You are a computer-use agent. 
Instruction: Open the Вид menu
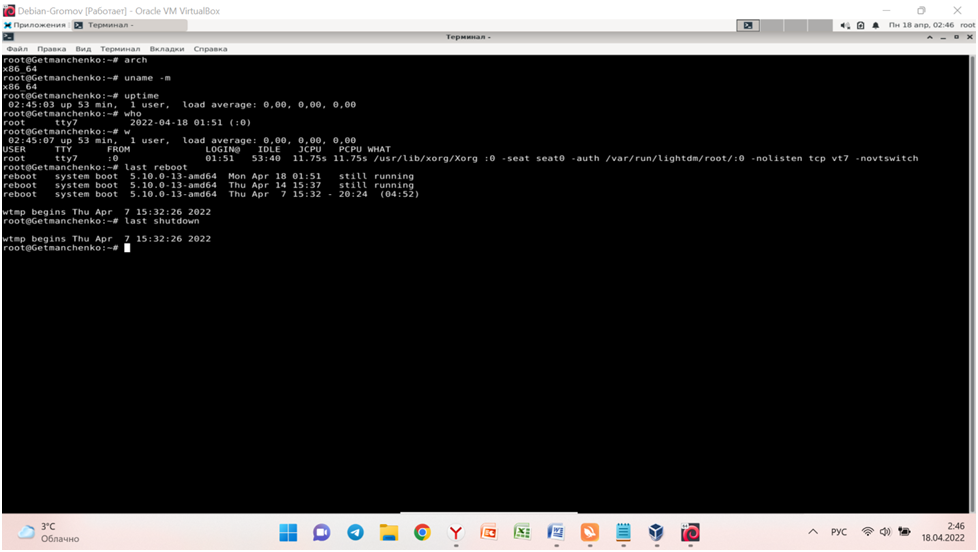tap(83, 49)
